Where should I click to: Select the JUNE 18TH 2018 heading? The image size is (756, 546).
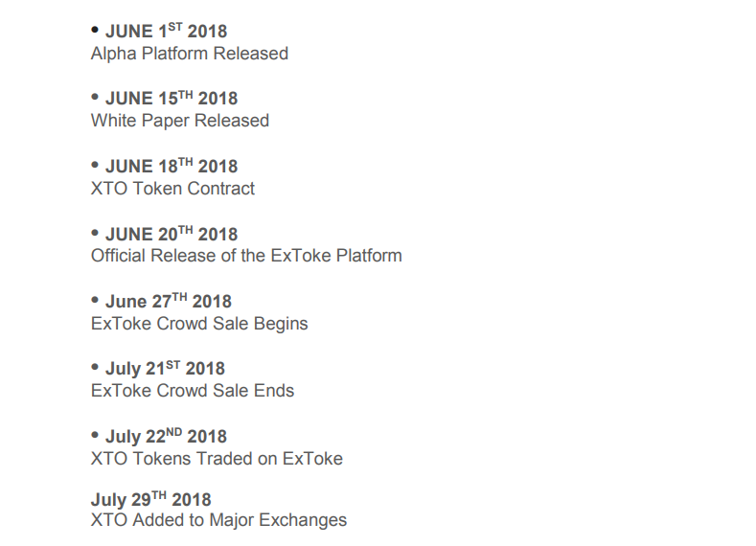point(172,167)
